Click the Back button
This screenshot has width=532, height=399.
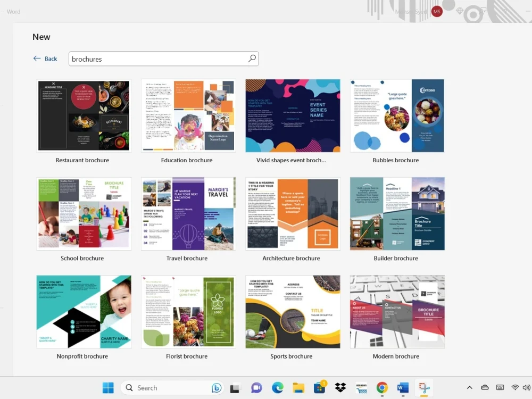45,59
